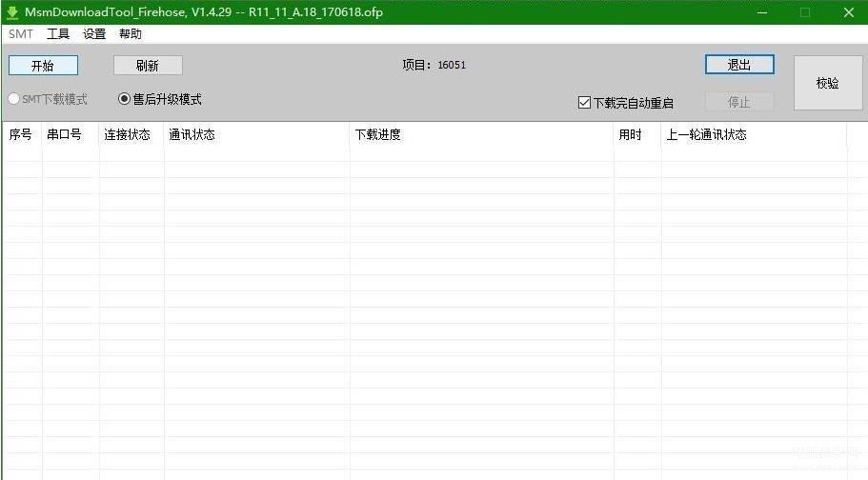
Task: Click the 开始 button to begin flashing
Action: pyautogui.click(x=43, y=66)
